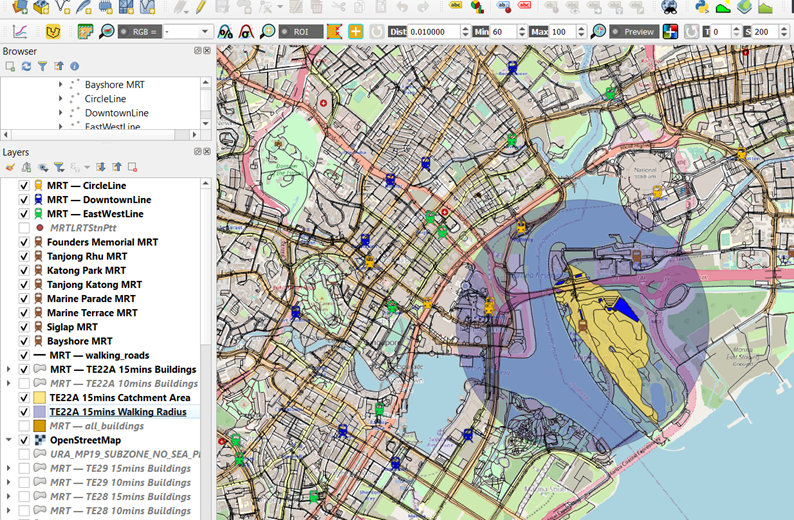Select the DowntownLine browser item
Image resolution: width=794 pixels, height=520 pixels.
pos(117,113)
